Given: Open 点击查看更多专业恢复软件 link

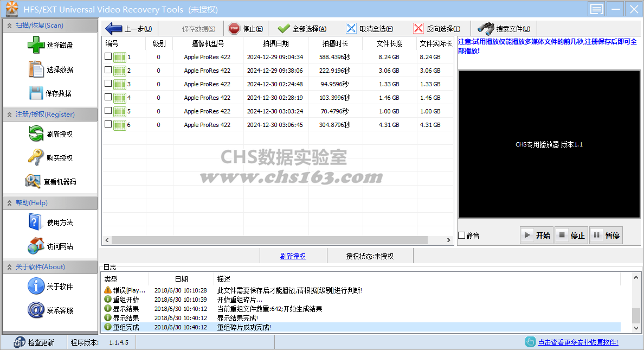Looking at the screenshot, I should point(578,342).
